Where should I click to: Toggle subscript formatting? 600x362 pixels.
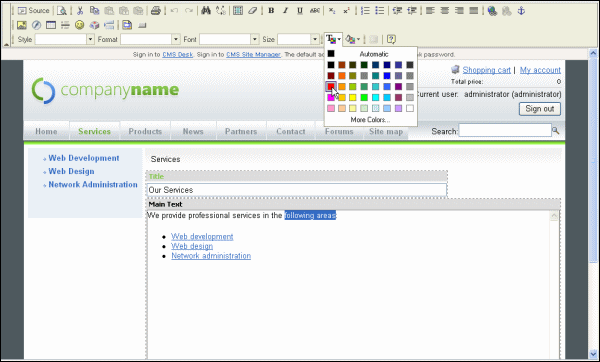[332, 11]
